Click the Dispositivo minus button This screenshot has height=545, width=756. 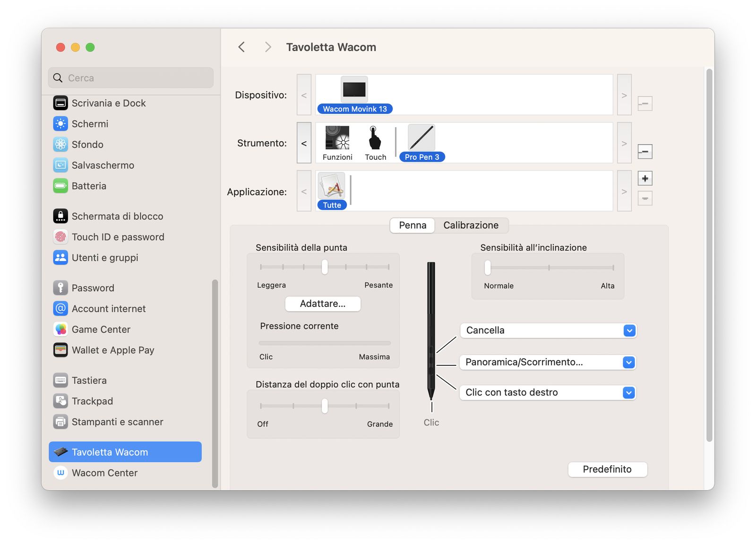tap(645, 104)
